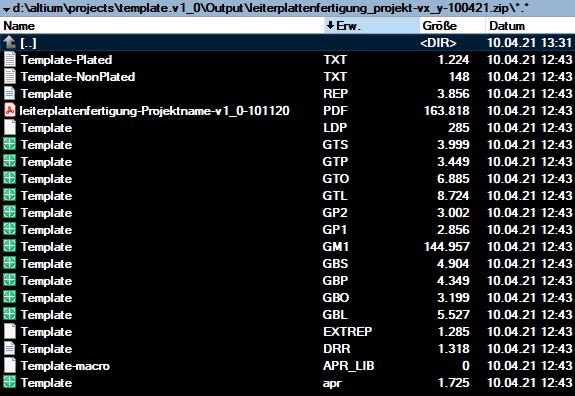575x396 pixels.
Task: Click the PDF icon of leiterplattenfertigung file
Action: [10, 110]
